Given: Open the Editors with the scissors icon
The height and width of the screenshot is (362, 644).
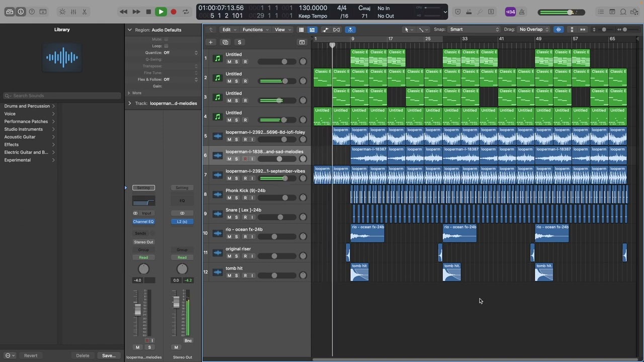Looking at the screenshot, I should click(x=84, y=12).
